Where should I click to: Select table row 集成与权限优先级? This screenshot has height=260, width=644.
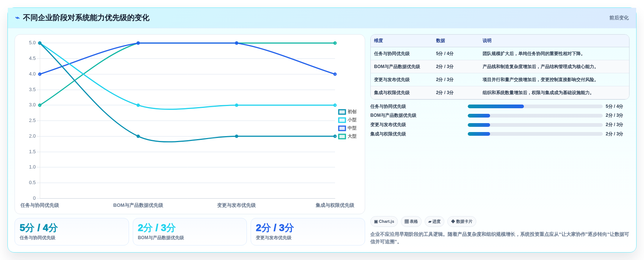pos(500,93)
